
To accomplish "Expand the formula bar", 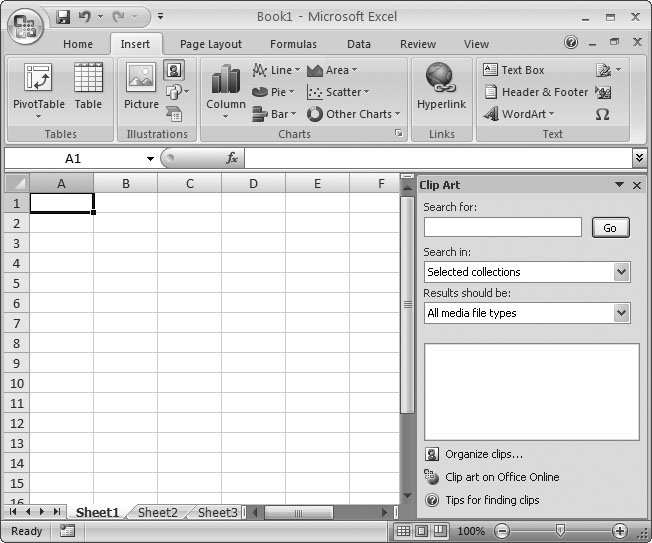I will click(x=640, y=158).
